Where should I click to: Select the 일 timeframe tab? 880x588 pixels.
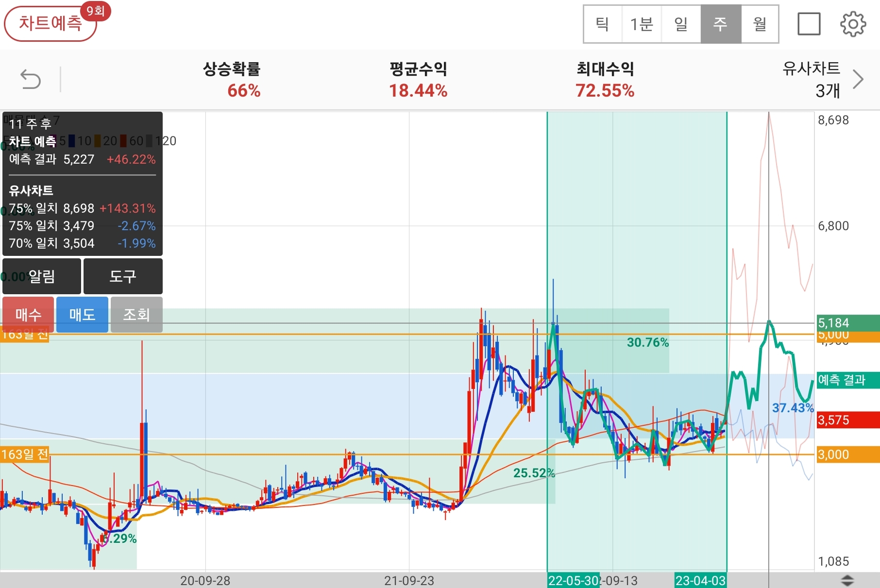pyautogui.click(x=681, y=24)
